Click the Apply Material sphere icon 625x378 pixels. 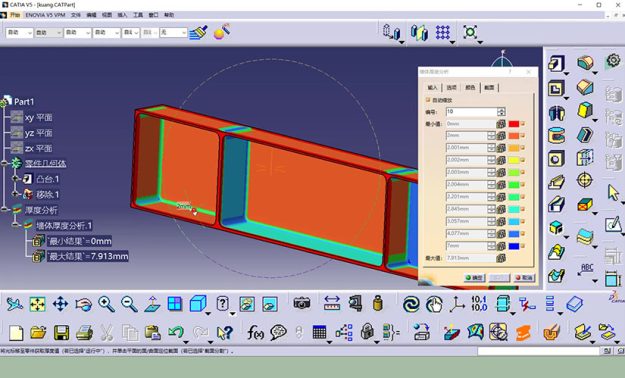coord(222,32)
